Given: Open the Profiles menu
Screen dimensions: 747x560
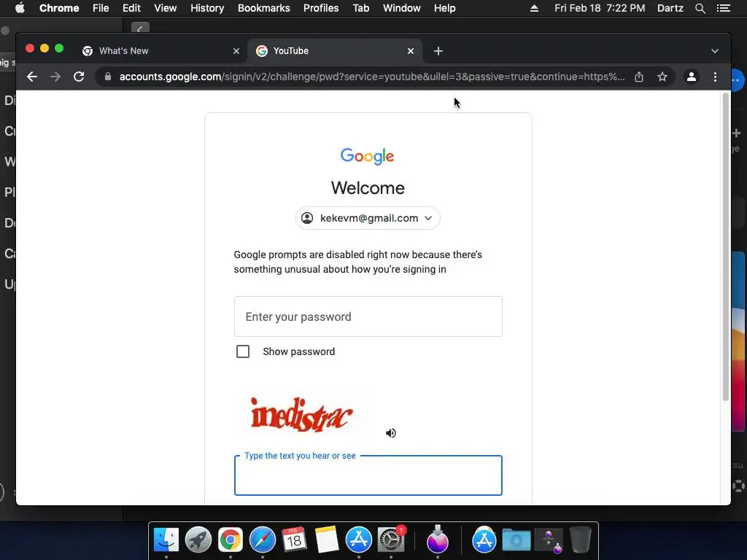Looking at the screenshot, I should (x=321, y=8).
